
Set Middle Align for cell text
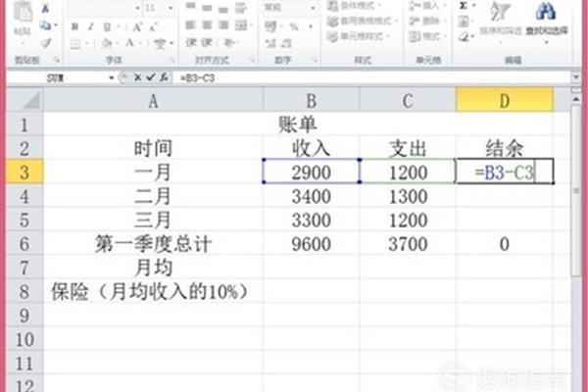point(207,8)
